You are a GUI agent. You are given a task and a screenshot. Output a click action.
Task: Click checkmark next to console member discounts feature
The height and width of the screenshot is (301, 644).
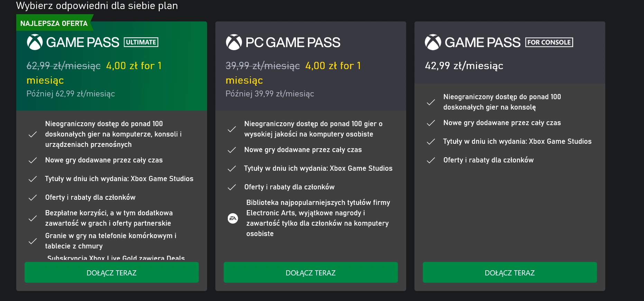pyautogui.click(x=431, y=160)
